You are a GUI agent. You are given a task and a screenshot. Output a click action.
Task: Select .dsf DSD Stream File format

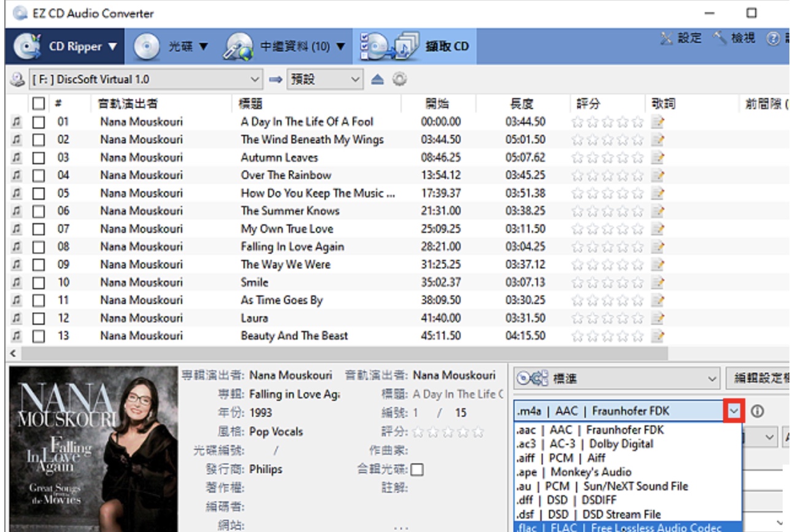[x=627, y=514]
